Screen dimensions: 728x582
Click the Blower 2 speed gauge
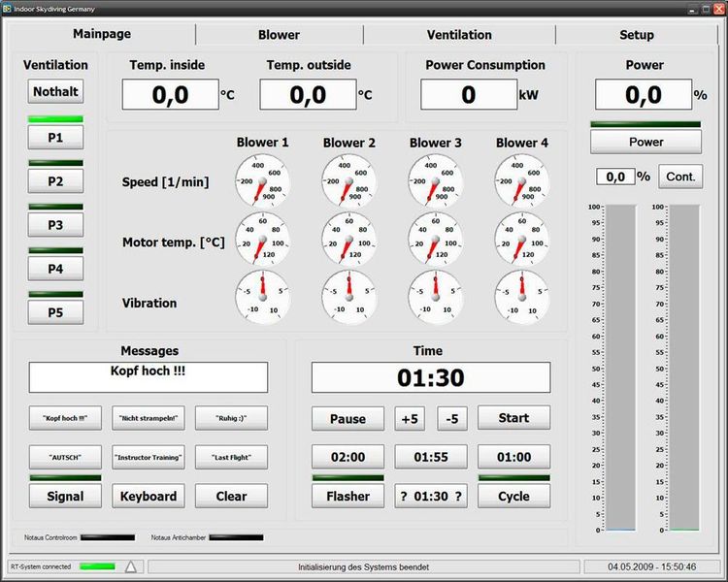click(349, 181)
